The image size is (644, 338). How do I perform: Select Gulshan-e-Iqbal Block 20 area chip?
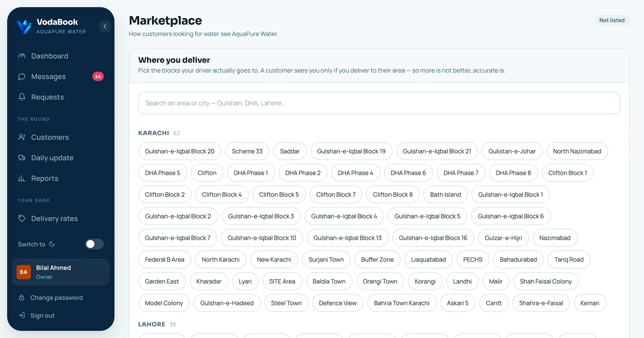(x=180, y=151)
